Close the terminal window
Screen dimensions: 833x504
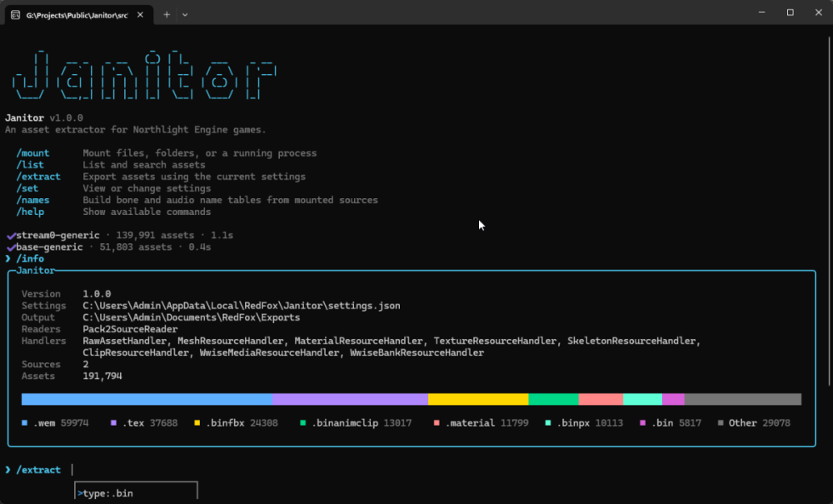point(819,12)
